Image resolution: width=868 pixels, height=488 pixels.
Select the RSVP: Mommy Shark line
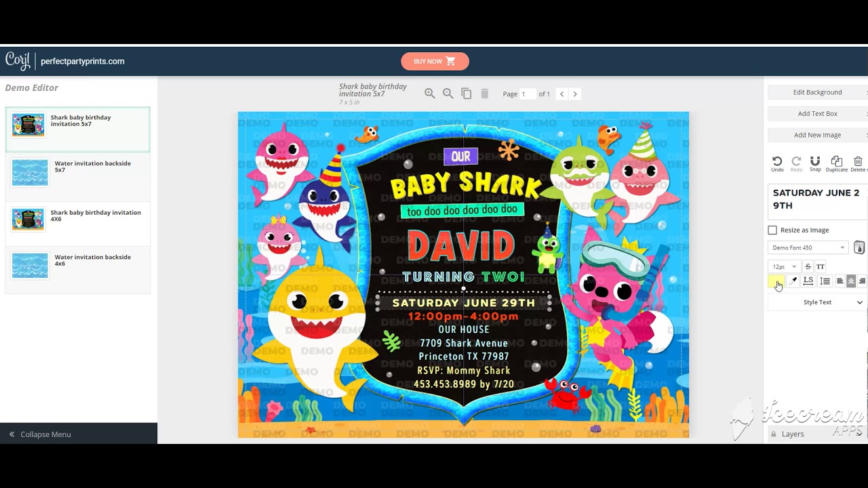464,371
